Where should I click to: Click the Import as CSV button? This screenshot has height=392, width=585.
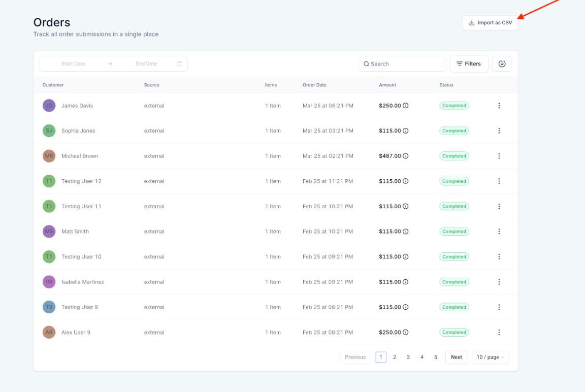(490, 23)
